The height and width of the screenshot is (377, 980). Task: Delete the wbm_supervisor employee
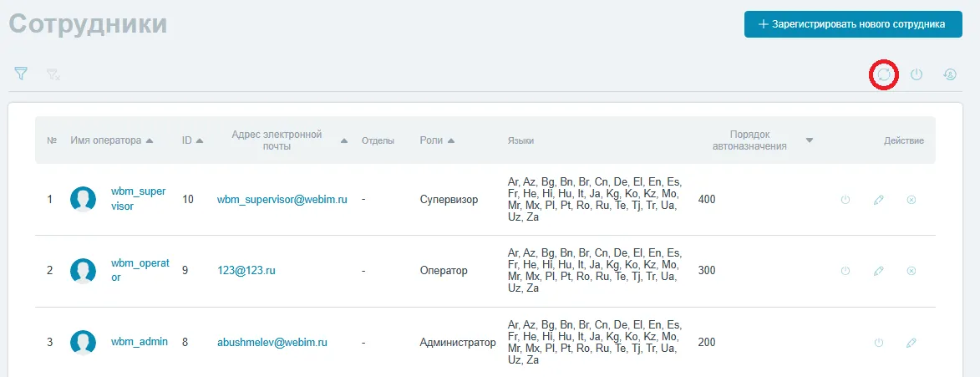[911, 200]
